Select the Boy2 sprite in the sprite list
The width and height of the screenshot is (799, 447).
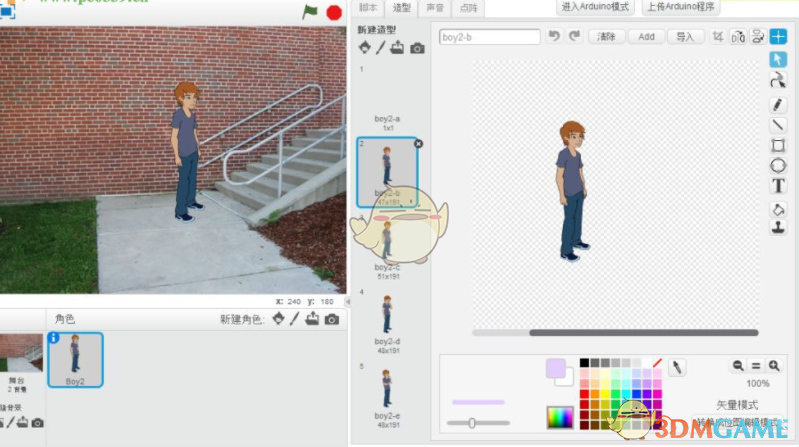[x=75, y=360]
